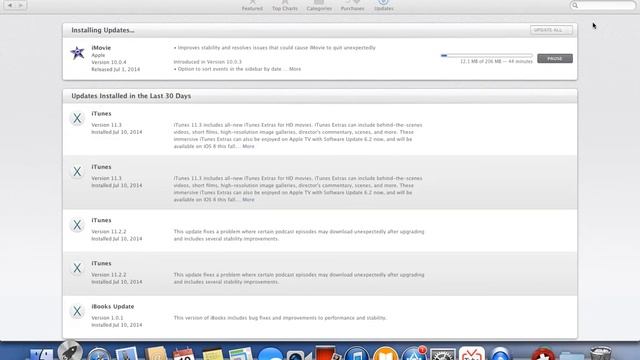Click the iBooks Update OS X icon
Viewport: 640px width, 360px height.
77,311
